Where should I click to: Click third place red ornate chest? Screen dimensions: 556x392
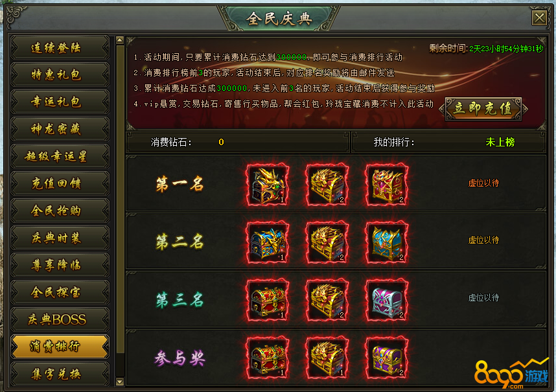click(268, 301)
